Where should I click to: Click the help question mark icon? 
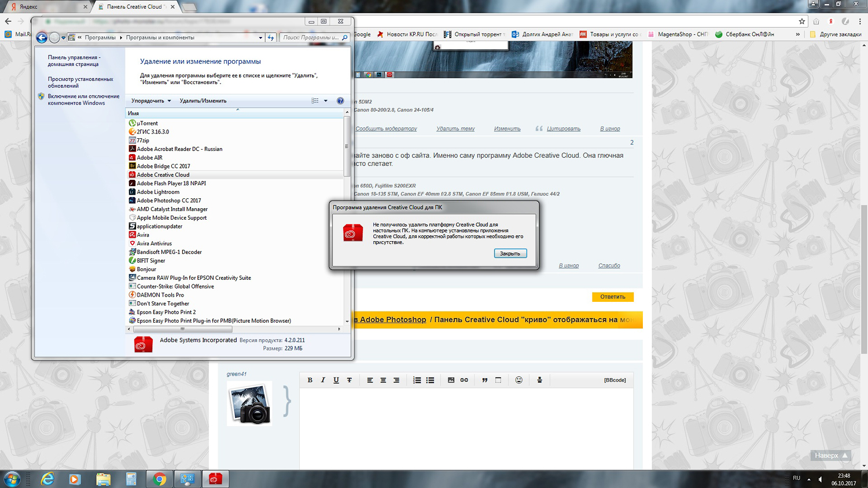point(340,101)
